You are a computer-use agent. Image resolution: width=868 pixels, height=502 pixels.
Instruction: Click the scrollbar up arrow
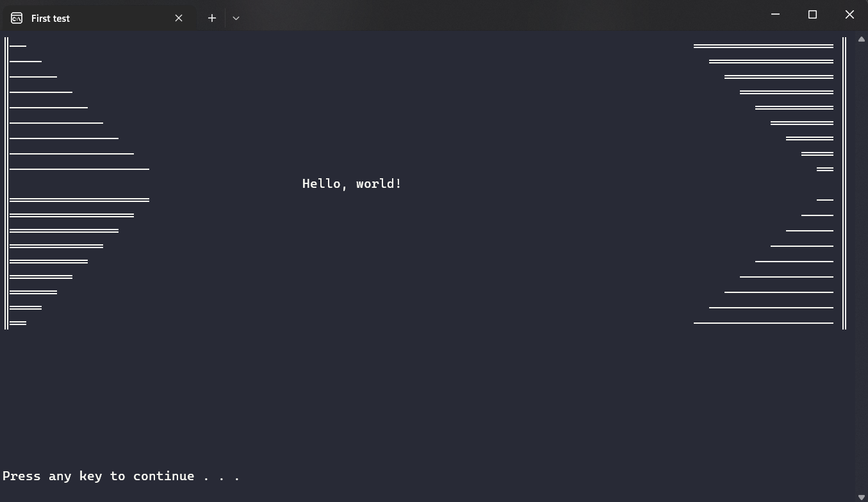click(862, 40)
